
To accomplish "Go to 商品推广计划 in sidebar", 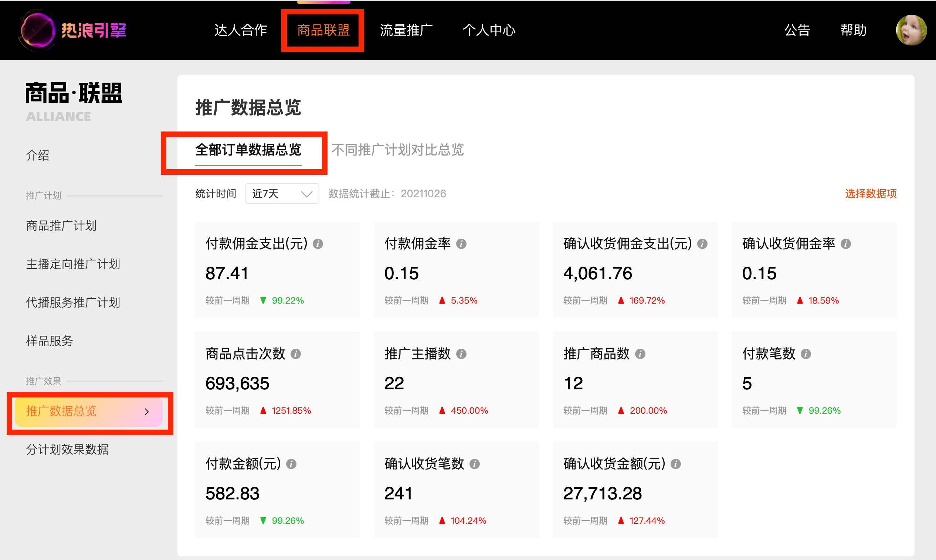I will click(x=61, y=226).
